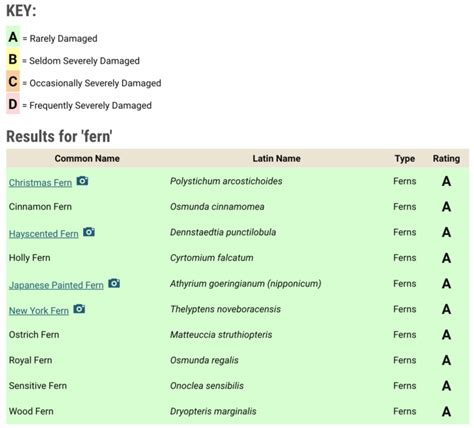474x428 pixels.
Task: Click the orange C rating key swatch
Action: pos(13,82)
